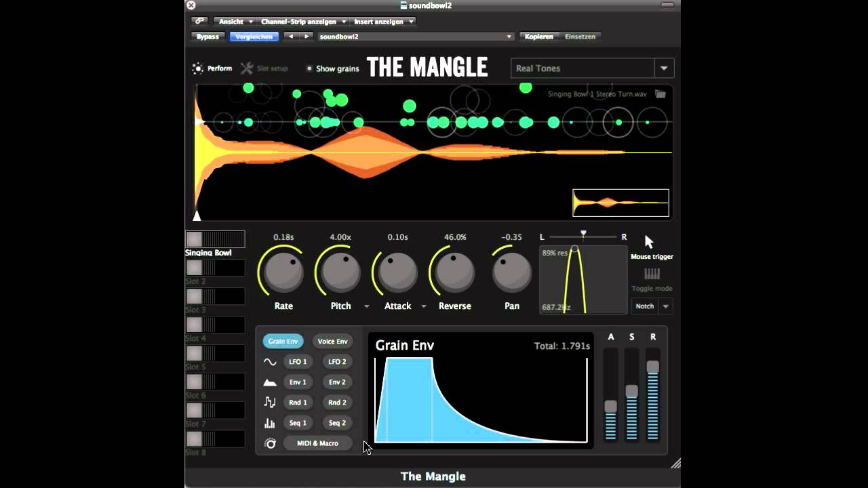Click the white playhead triangle under the waveform
The image size is (868, 488).
point(197,216)
